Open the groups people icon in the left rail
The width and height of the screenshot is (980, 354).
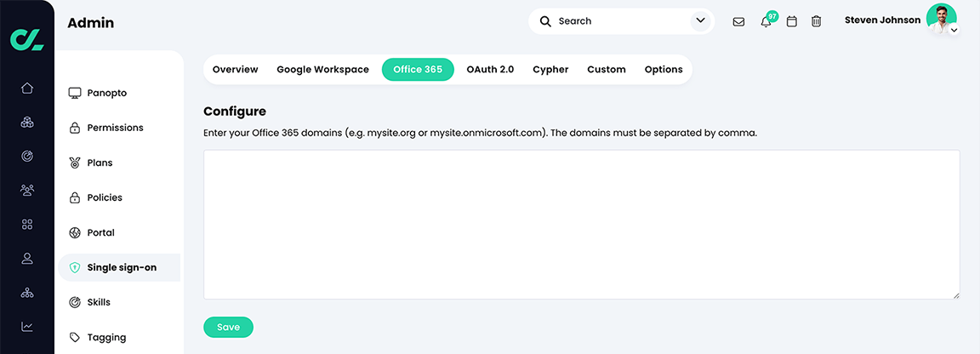click(27, 190)
